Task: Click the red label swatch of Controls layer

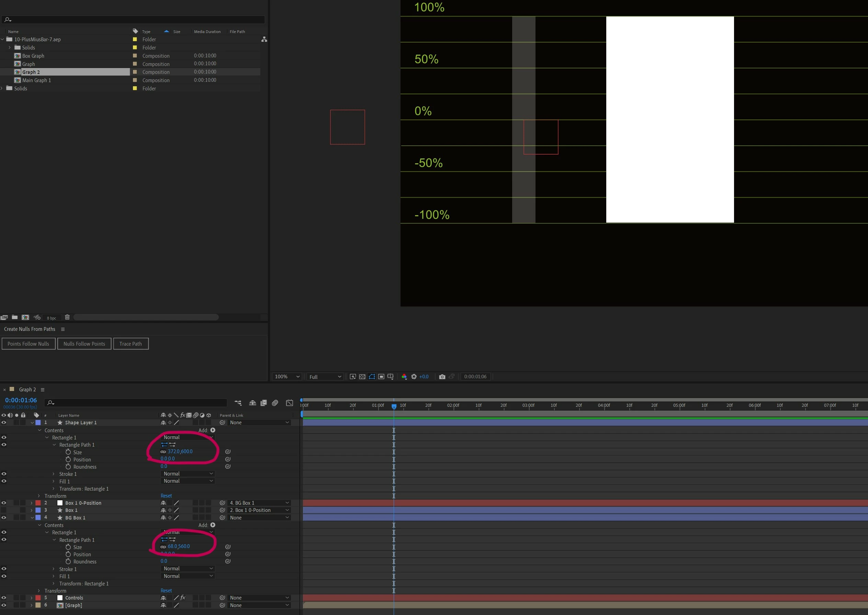Action: (x=38, y=597)
